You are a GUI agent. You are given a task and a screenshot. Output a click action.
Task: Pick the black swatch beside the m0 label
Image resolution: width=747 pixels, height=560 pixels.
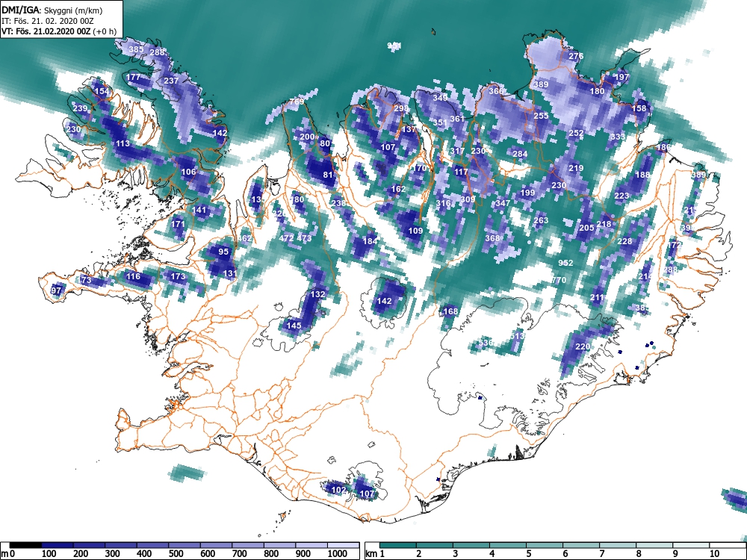click(x=25, y=545)
